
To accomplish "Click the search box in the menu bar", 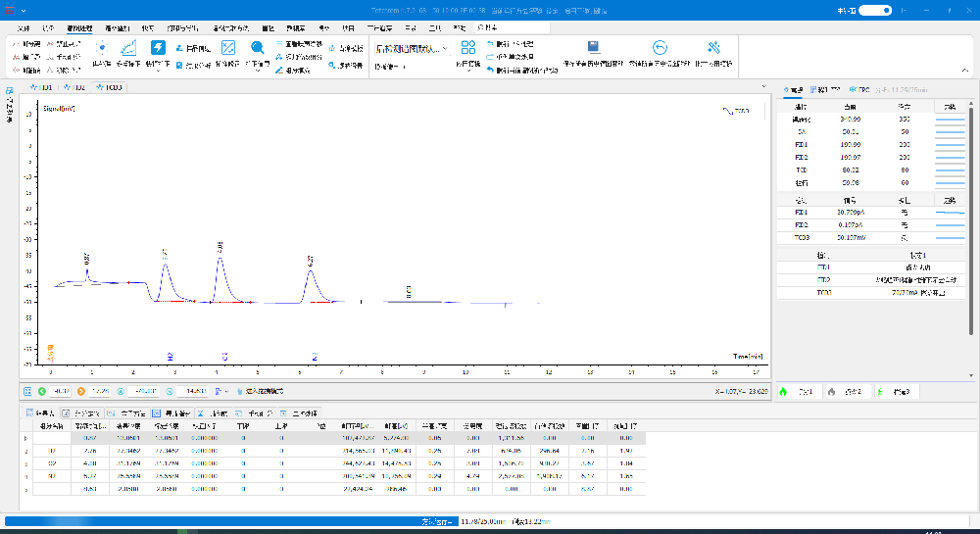I will pyautogui.click(x=513, y=27).
